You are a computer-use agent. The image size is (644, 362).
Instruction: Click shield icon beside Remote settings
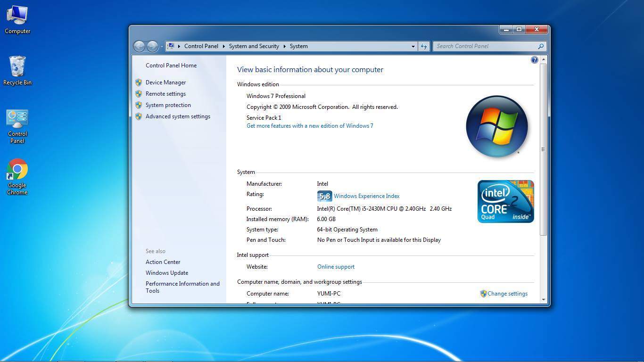click(139, 94)
